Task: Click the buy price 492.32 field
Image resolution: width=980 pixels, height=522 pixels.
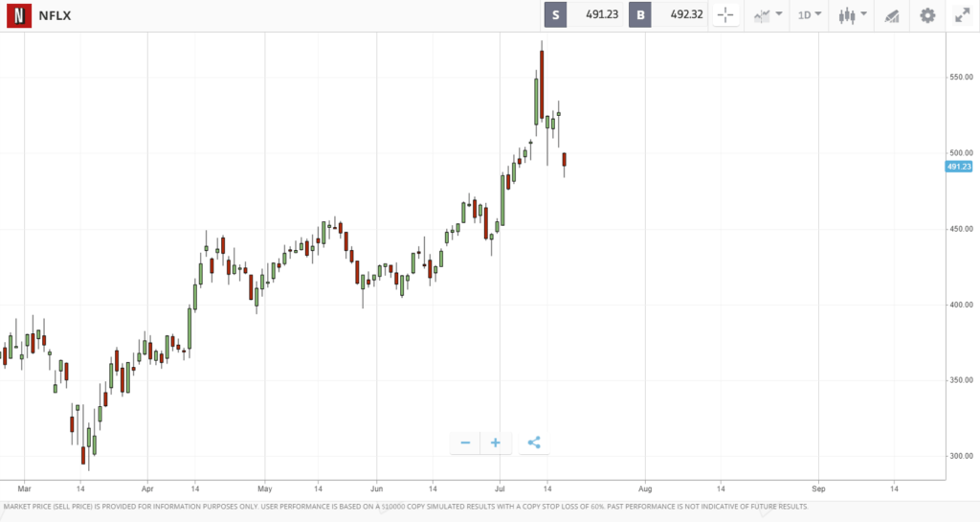Action: point(679,15)
